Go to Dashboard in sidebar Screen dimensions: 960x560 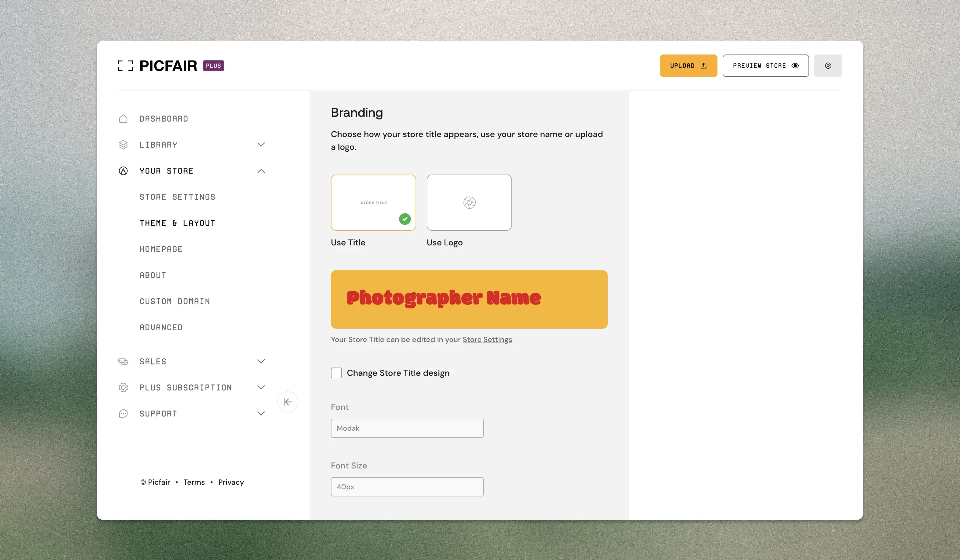pyautogui.click(x=163, y=118)
